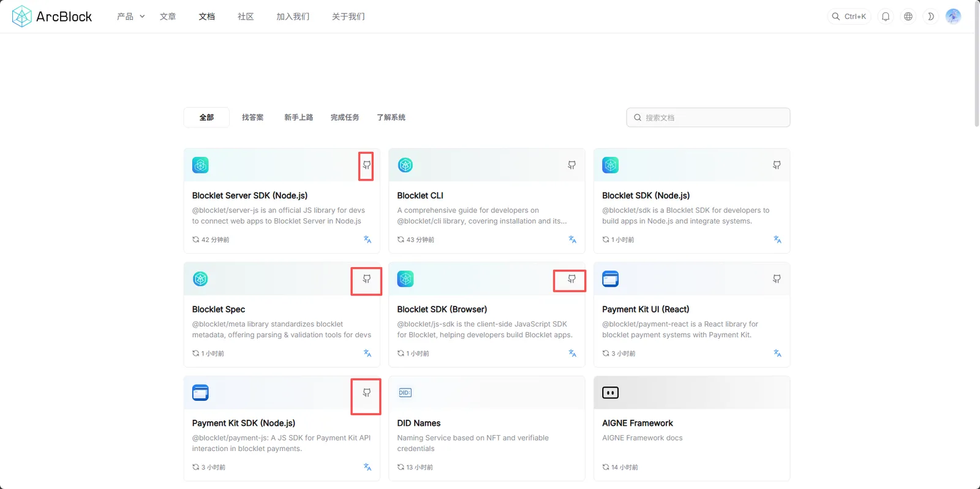Click the ArcBlock wordmark text
The width and height of the screenshot is (980, 489).
coord(64,17)
